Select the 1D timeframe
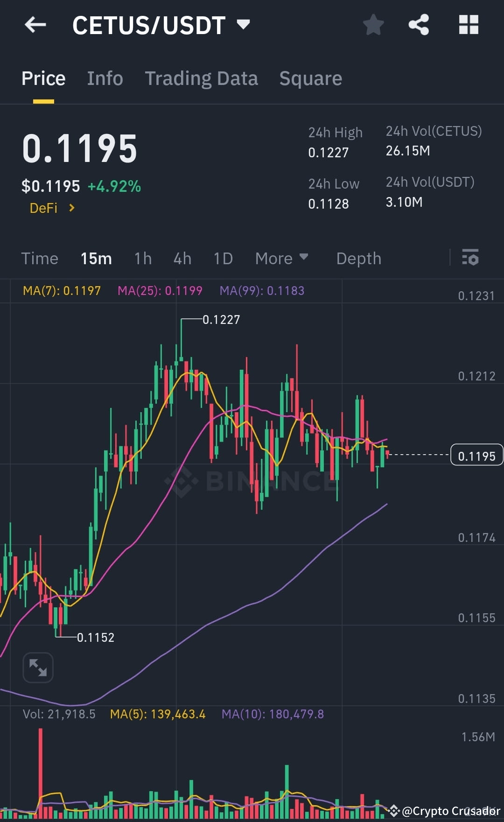The height and width of the screenshot is (822, 504). click(x=223, y=258)
